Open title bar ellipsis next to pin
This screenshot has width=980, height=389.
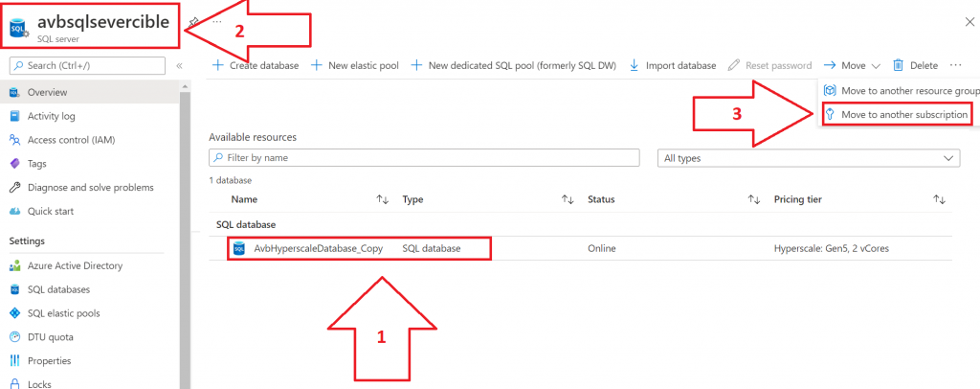click(x=217, y=21)
